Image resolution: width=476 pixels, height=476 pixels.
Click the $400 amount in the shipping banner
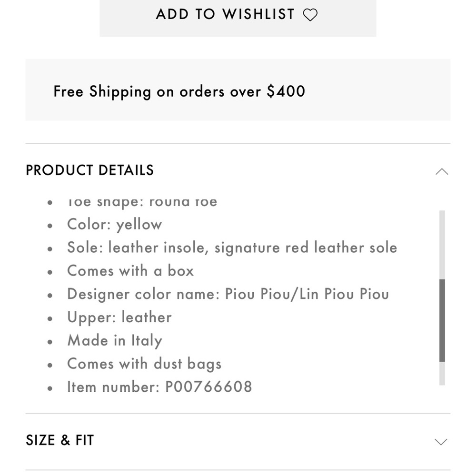(286, 91)
